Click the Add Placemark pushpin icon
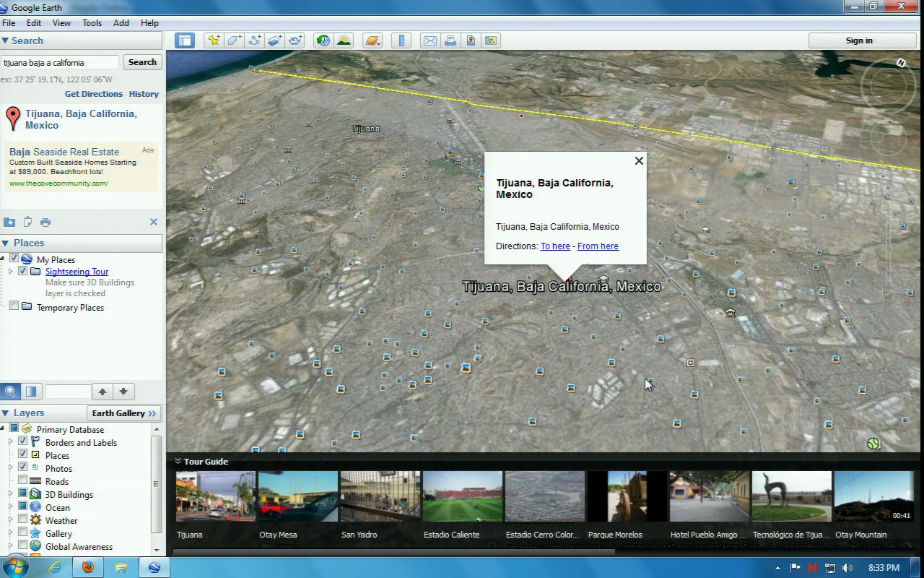Image resolution: width=924 pixels, height=578 pixels. 213,40
